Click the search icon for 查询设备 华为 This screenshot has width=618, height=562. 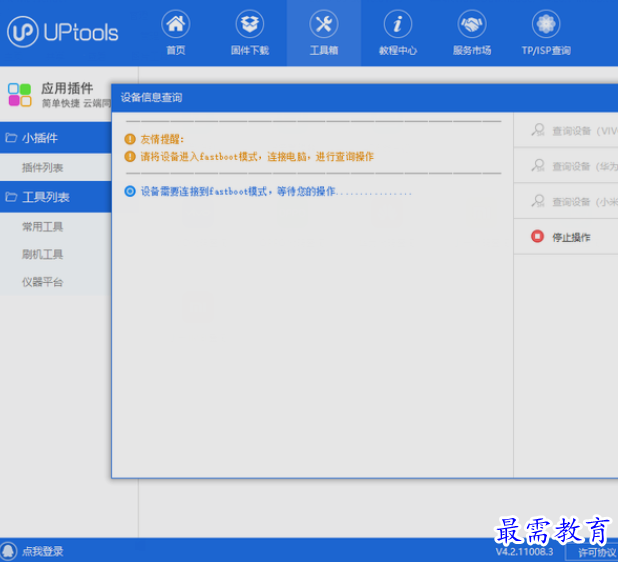click(x=538, y=166)
